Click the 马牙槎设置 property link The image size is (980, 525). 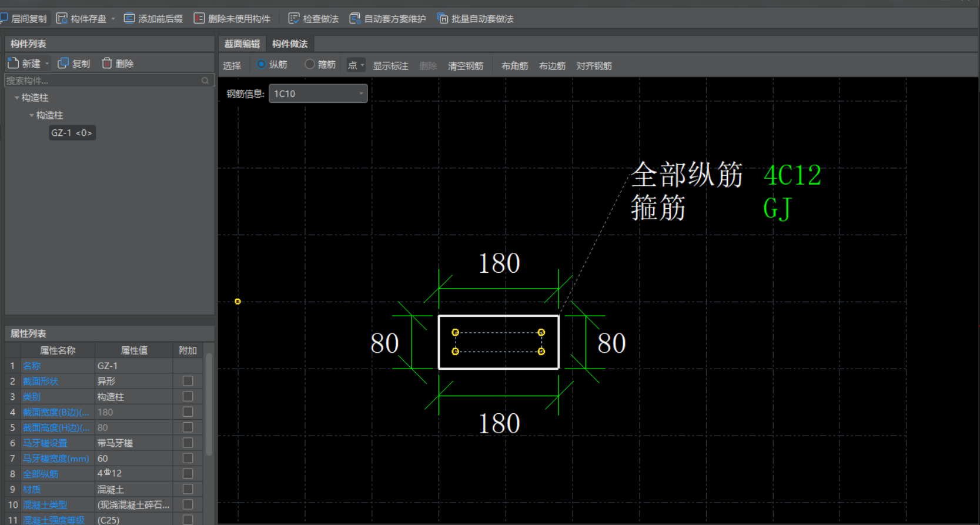click(x=45, y=443)
